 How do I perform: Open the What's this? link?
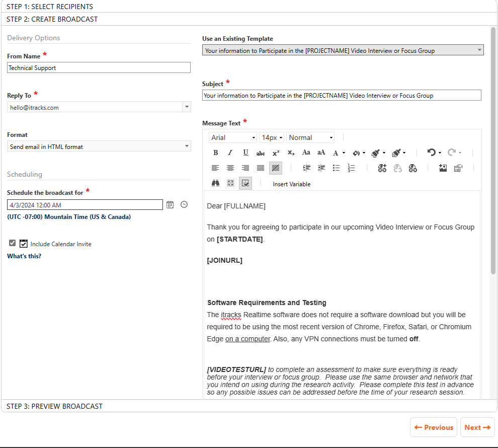(x=24, y=256)
